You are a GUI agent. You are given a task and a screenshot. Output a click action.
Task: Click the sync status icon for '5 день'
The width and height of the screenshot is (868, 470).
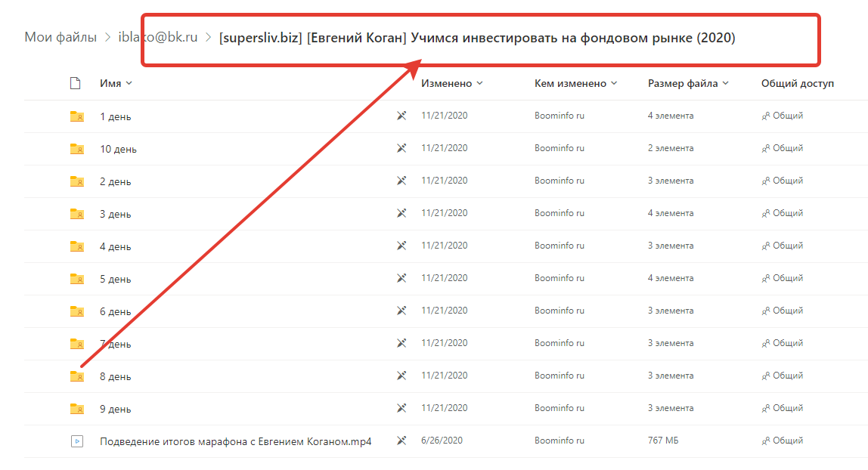coord(401,278)
